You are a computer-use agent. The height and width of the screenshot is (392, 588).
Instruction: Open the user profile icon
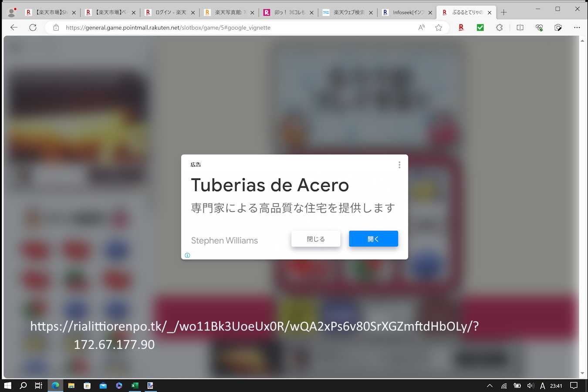12,12
